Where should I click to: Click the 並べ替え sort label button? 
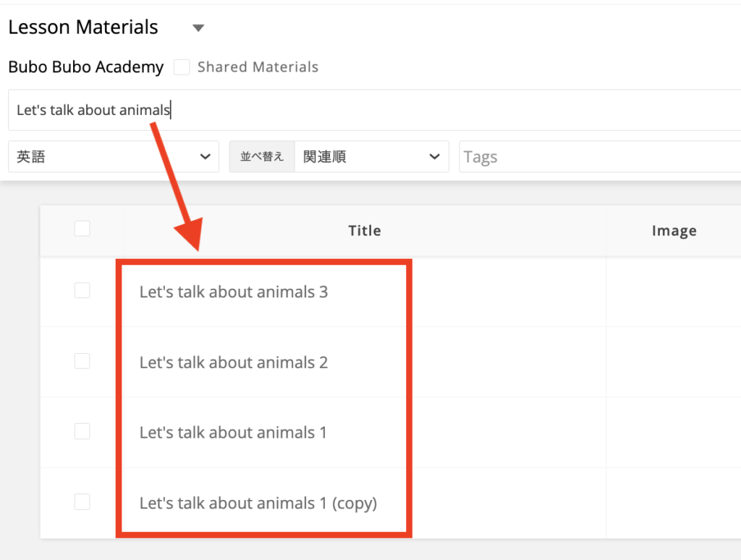[262, 157]
